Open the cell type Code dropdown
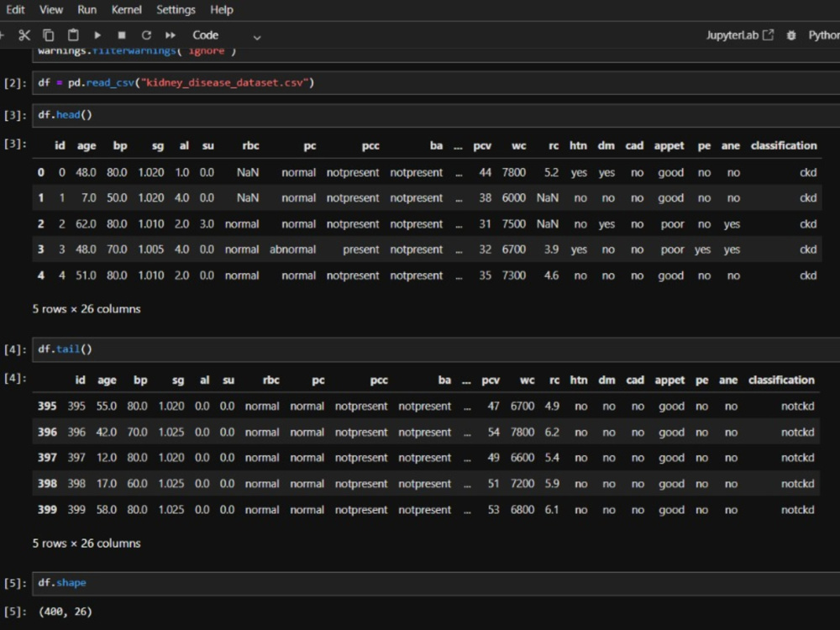The height and width of the screenshot is (630, 840). click(226, 35)
